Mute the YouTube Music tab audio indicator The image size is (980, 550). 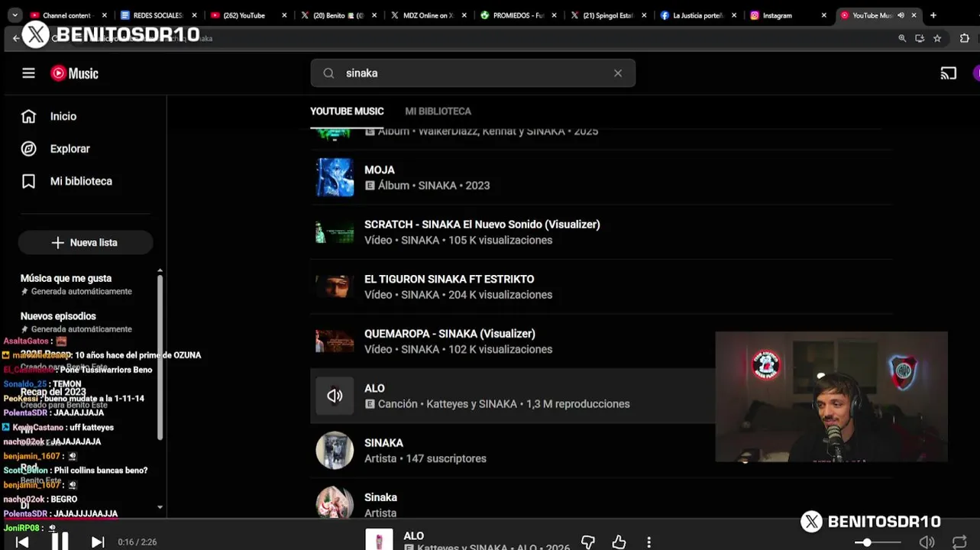pos(901,15)
